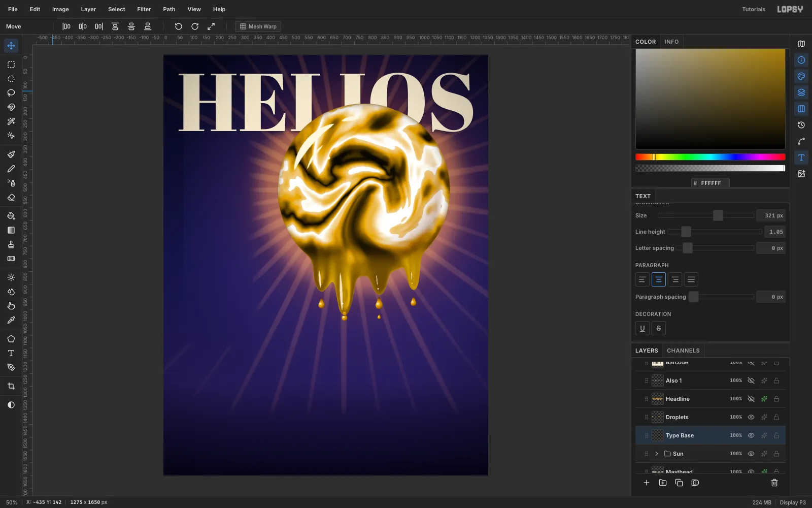
Task: Hide the Type Base layer
Action: pyautogui.click(x=751, y=435)
